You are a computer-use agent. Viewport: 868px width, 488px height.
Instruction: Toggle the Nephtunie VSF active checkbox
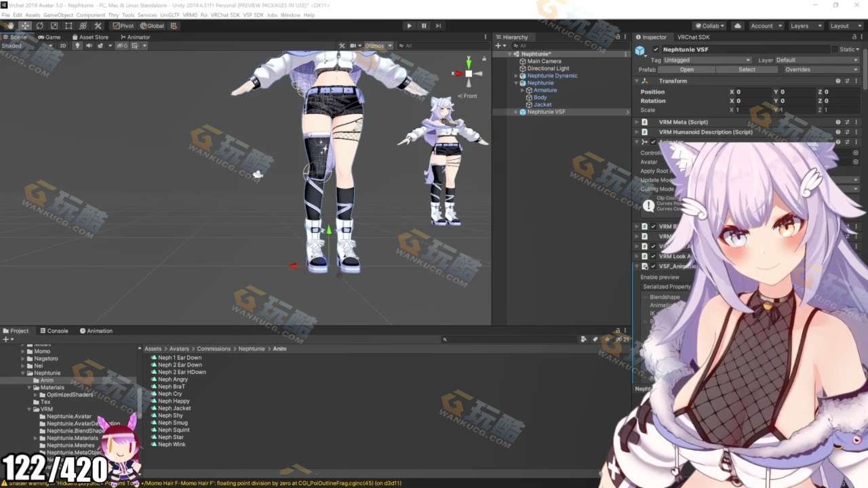coord(656,49)
